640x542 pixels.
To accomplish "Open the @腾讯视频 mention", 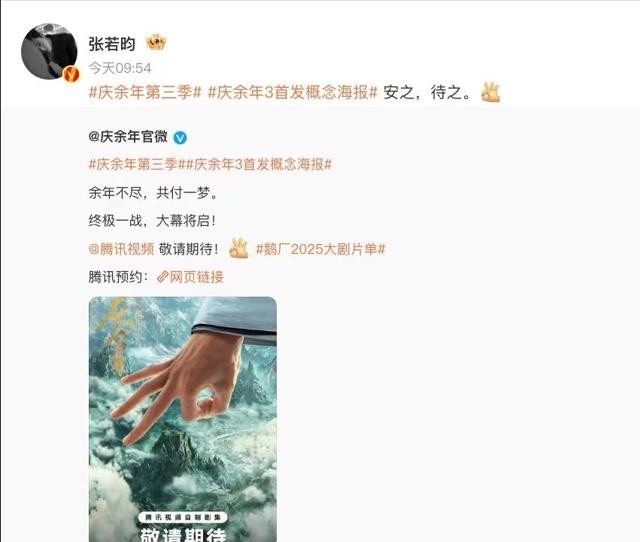I will point(121,249).
